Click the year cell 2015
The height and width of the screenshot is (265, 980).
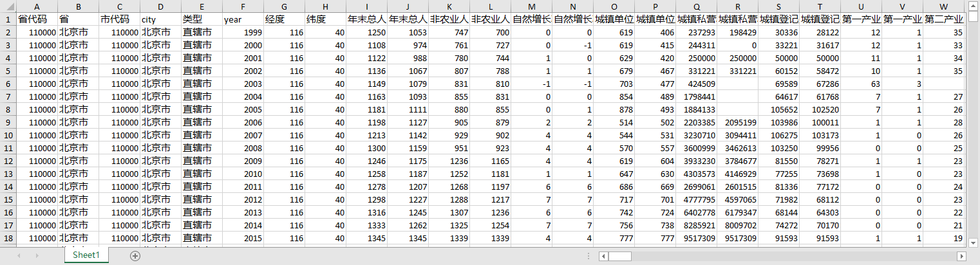[243, 238]
